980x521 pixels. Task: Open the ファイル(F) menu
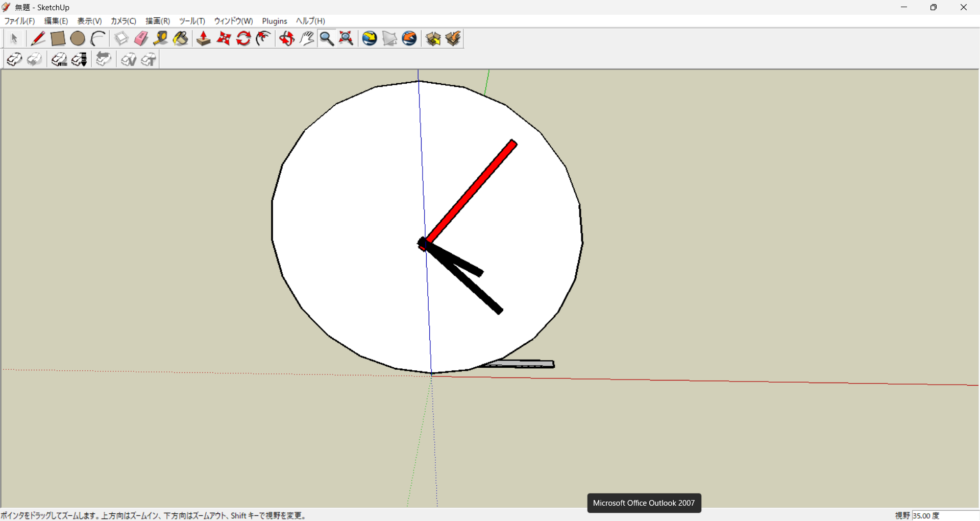[19, 21]
